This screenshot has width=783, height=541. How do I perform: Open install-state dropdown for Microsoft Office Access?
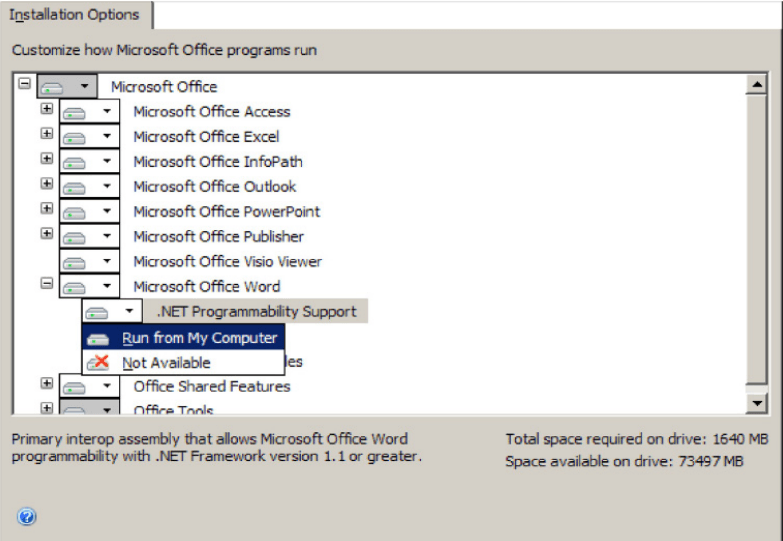tap(89, 111)
